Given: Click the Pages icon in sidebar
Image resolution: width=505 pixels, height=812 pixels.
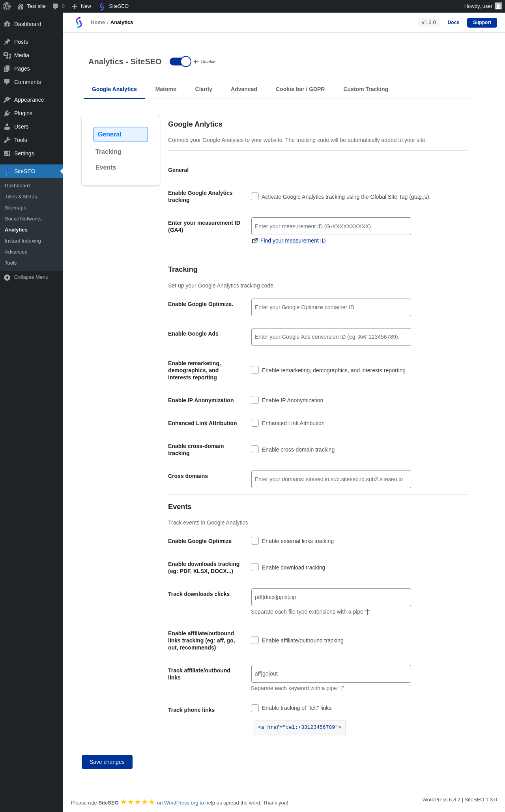Looking at the screenshot, I should point(7,69).
